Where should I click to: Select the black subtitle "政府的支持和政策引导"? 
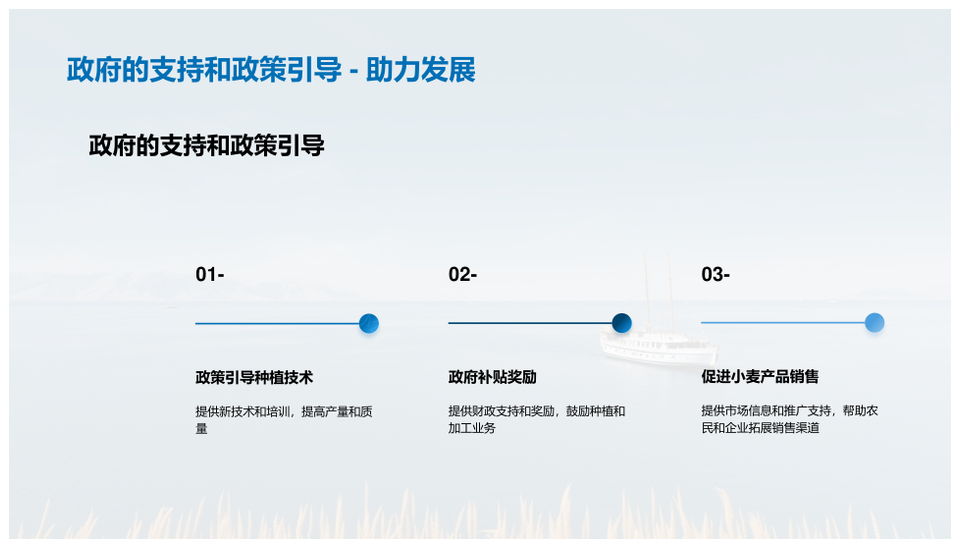[207, 146]
